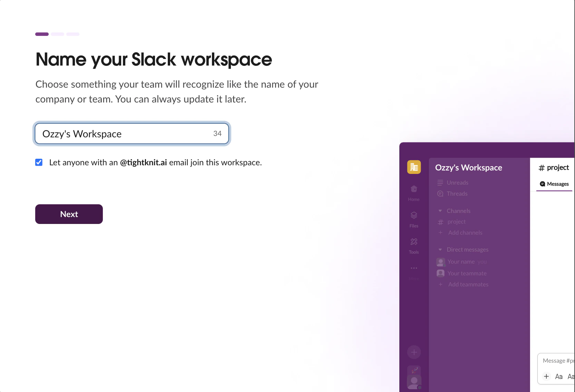Image resolution: width=575 pixels, height=392 pixels.
Task: Select the Home icon in the Slack sidebar
Action: 413,189
